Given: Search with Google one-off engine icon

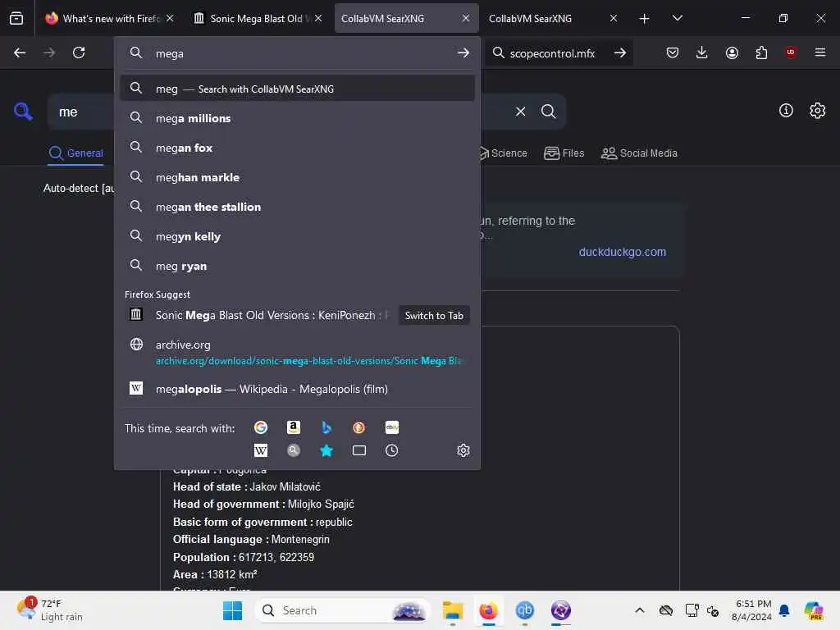Looking at the screenshot, I should [261, 427].
